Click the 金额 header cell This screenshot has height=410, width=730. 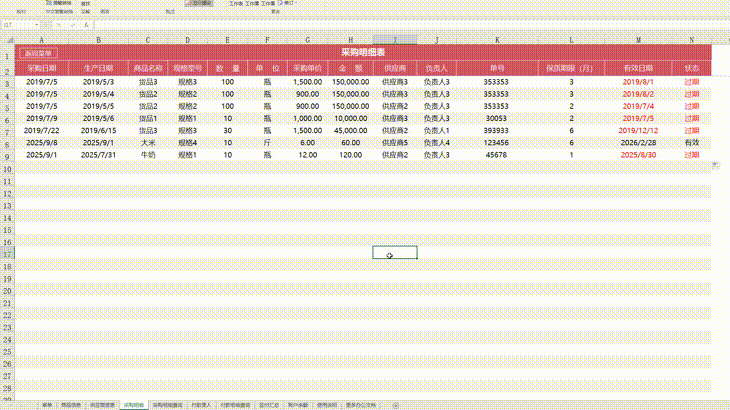pyautogui.click(x=351, y=68)
